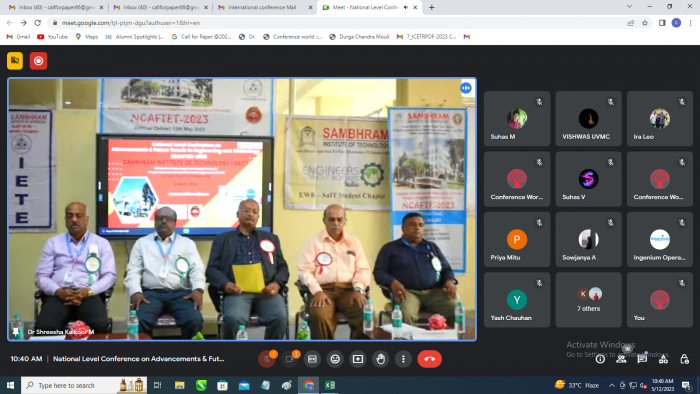This screenshot has width=700, height=394.
Task: Click the present now screen share icon
Action: click(358, 359)
